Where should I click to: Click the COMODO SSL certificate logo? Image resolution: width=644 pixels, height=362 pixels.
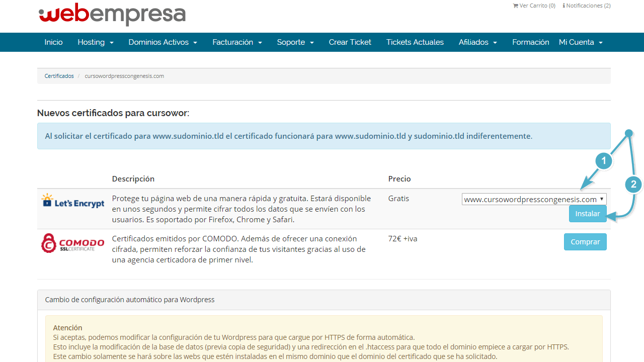click(x=73, y=243)
